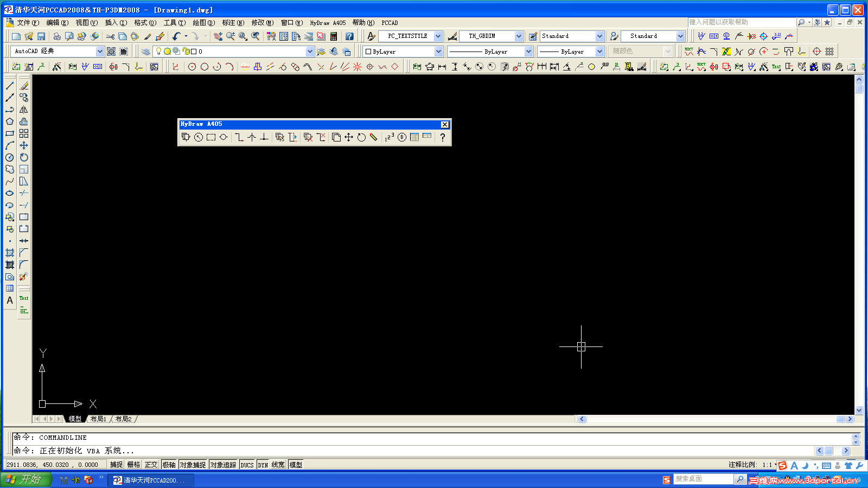
Task: Select the Ellipse draw tool
Action: coord(10,193)
